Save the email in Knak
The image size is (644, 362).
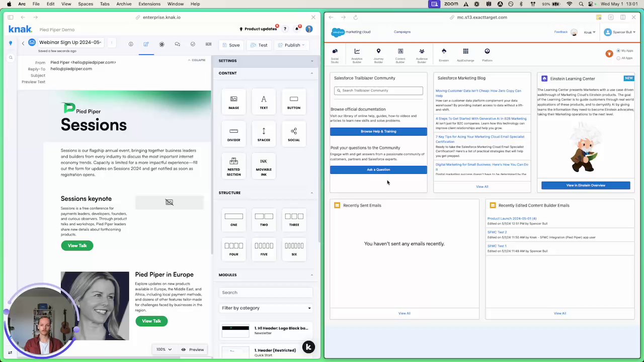tap(230, 45)
